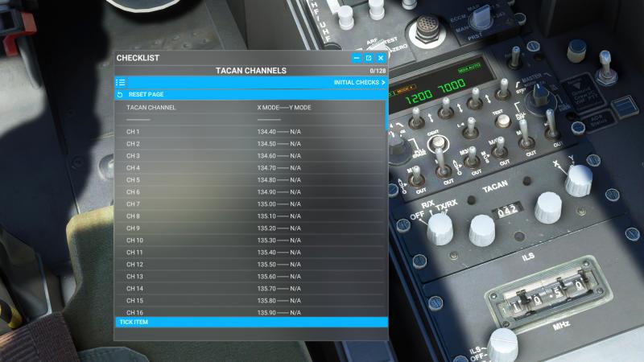Minimize the Checklist panel
Image resolution: width=644 pixels, height=362 pixels.
tap(357, 58)
